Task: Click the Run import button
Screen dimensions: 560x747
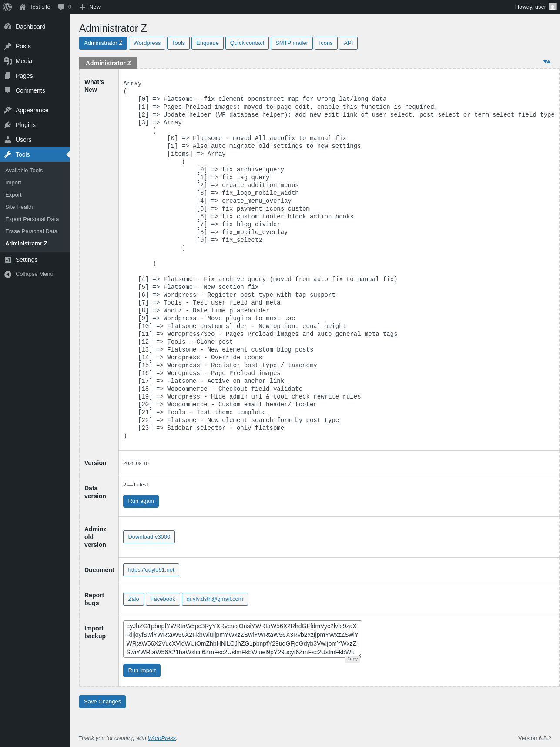Action: point(142,670)
